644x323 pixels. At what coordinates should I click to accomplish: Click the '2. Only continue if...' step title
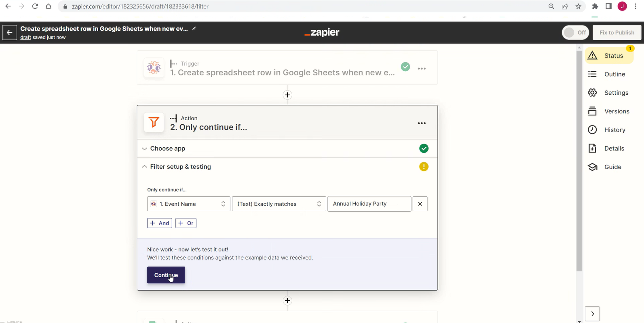(209, 127)
